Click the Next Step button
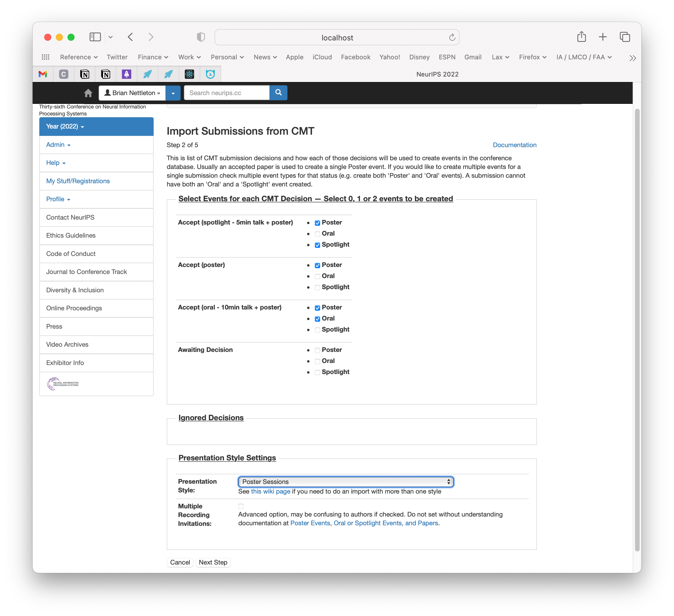 click(212, 562)
